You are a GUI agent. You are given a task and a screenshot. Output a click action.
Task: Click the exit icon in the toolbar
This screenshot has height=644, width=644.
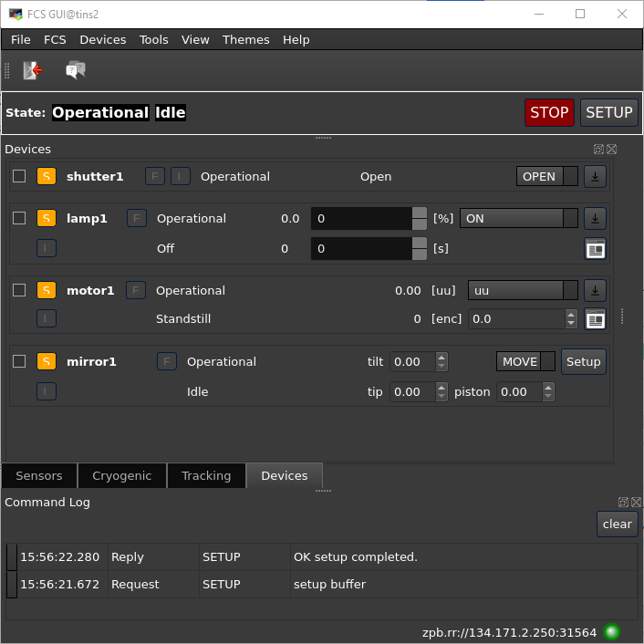click(33, 70)
